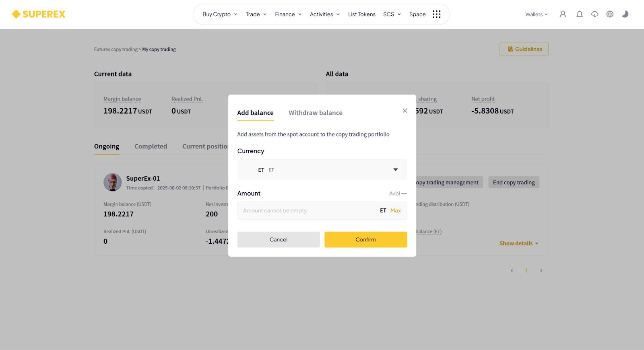Close the Add balance dialog
The width and height of the screenshot is (644, 350).
[x=405, y=111]
